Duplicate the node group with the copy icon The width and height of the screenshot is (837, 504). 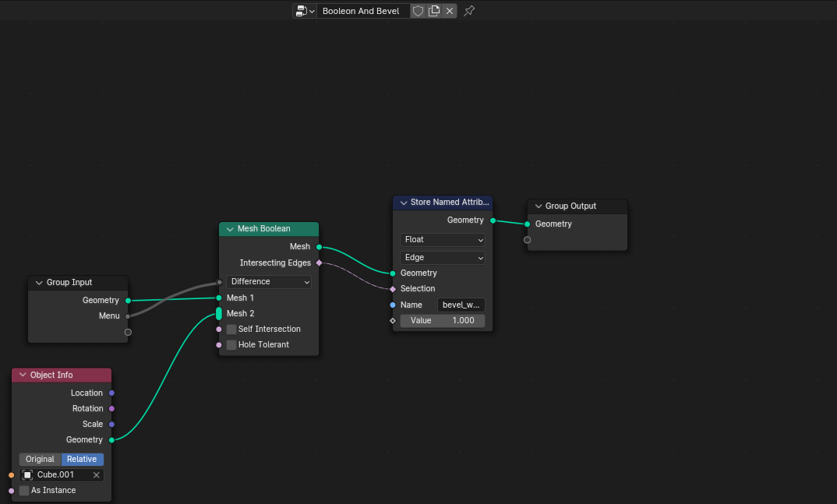click(434, 11)
